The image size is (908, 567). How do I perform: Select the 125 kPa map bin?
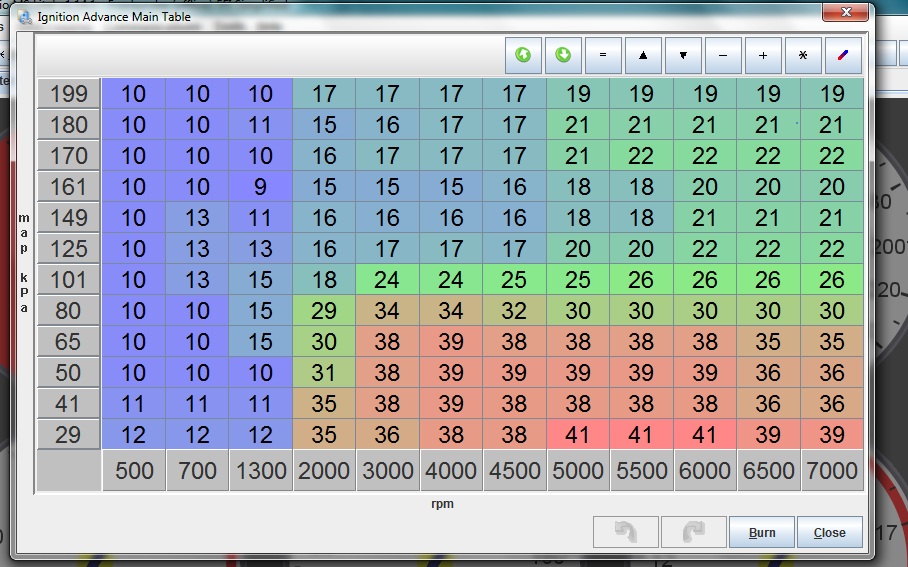click(x=68, y=248)
